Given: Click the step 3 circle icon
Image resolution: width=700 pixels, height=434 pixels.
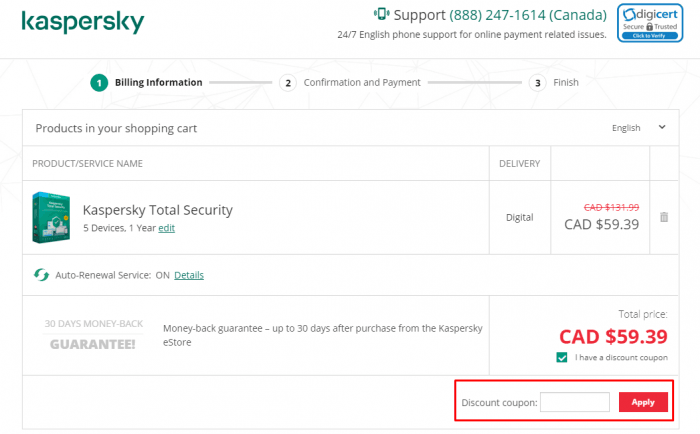Looking at the screenshot, I should click(538, 83).
